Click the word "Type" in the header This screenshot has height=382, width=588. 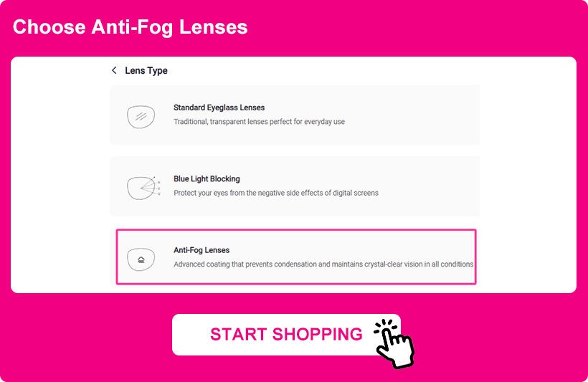coord(158,70)
